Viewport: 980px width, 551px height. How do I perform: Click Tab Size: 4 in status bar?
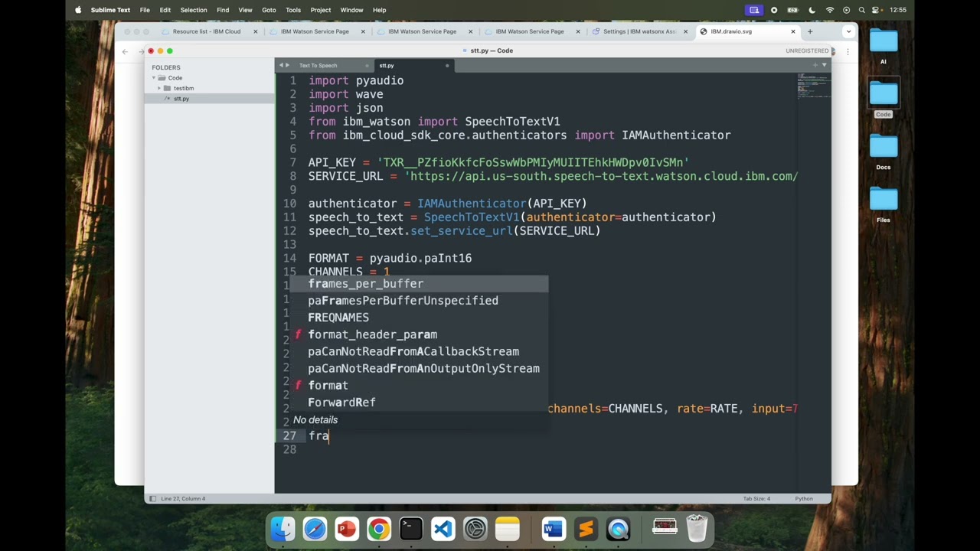click(x=758, y=499)
